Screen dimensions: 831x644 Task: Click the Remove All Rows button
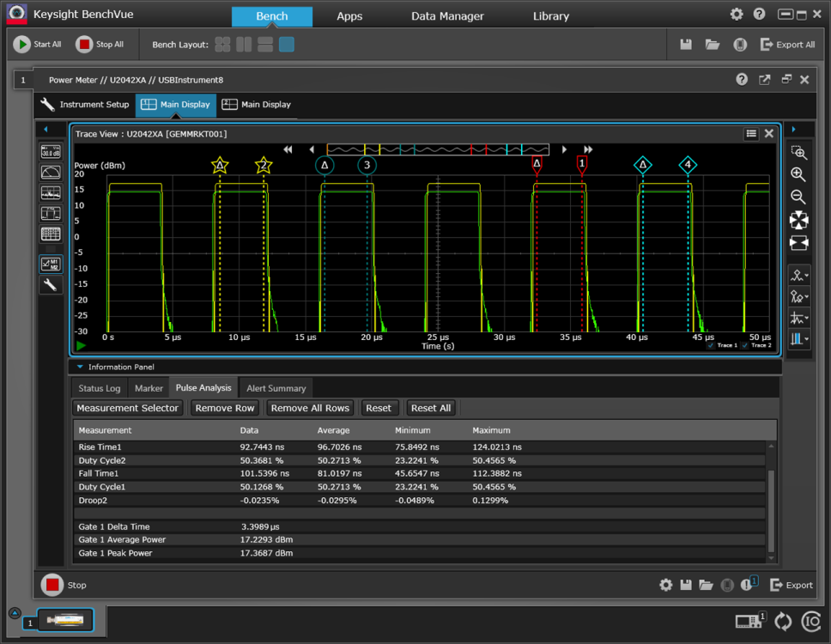pyautogui.click(x=310, y=408)
